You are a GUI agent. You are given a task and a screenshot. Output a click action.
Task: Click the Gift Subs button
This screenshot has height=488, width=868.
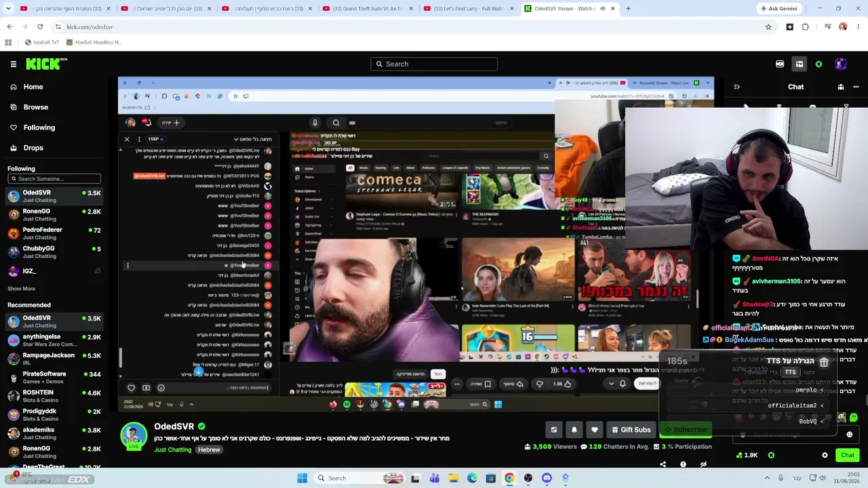(x=631, y=430)
